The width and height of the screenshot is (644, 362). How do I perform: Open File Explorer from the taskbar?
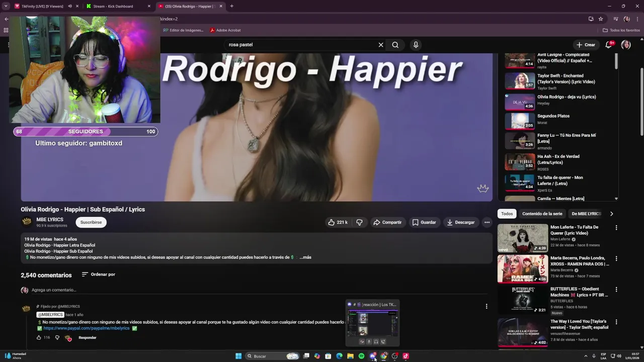[x=350, y=356]
